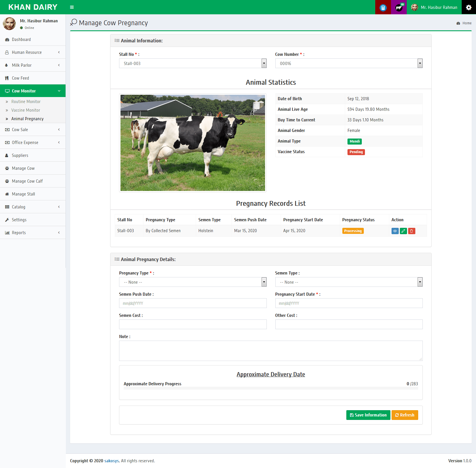Select Animal Pregnancy under Cow Monitor
Screen dimensions: 476x468
point(27,119)
